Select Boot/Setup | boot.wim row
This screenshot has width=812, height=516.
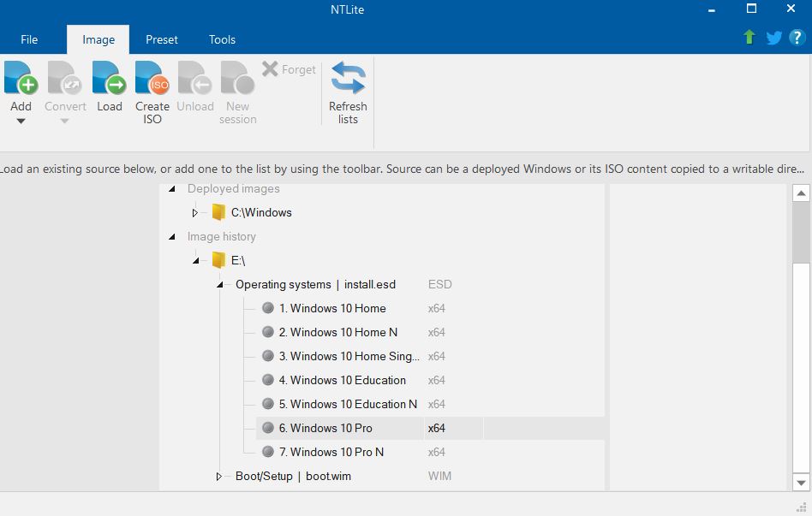pyautogui.click(x=293, y=476)
